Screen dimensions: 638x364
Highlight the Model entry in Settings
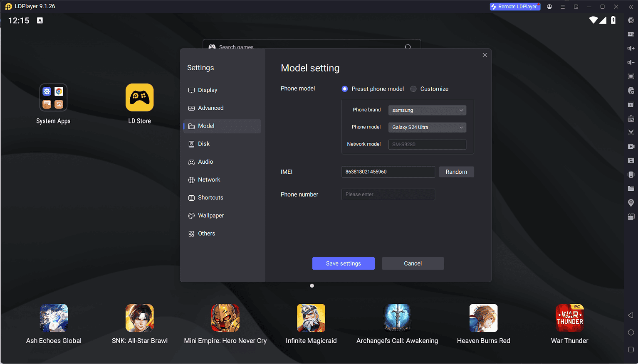tap(222, 125)
